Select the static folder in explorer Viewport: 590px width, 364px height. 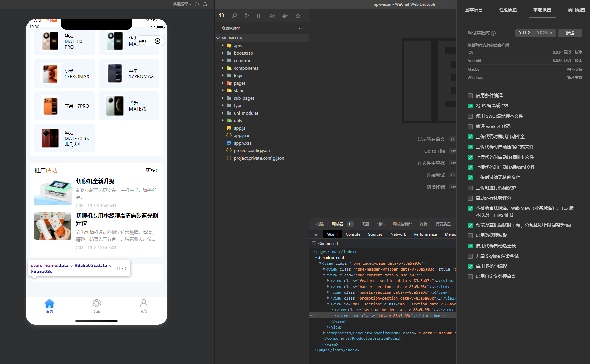[239, 91]
